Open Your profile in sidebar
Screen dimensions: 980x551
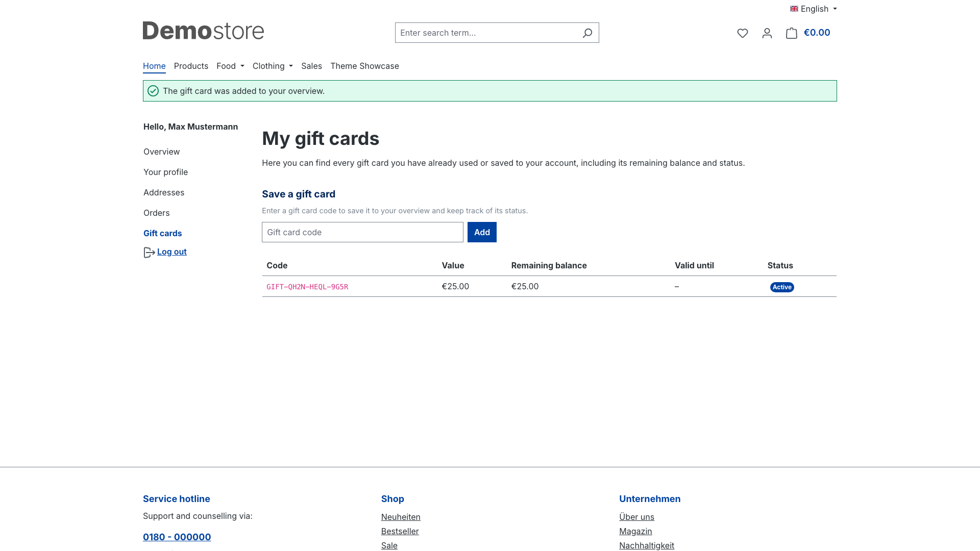165,172
